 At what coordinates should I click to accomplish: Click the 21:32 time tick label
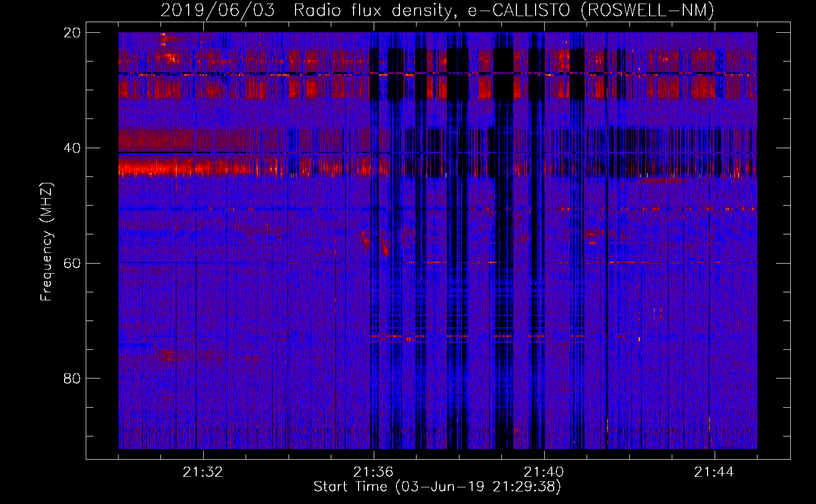[203, 472]
